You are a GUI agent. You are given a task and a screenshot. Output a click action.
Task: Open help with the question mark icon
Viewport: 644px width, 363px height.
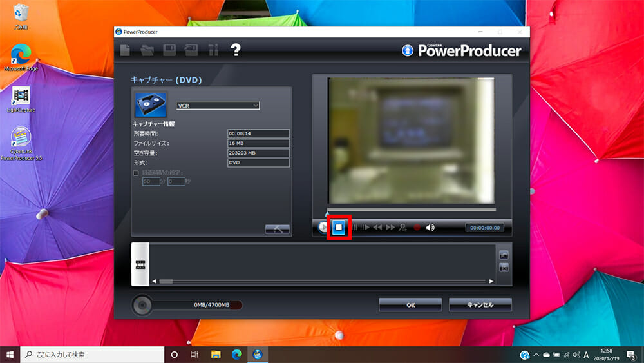coord(235,50)
